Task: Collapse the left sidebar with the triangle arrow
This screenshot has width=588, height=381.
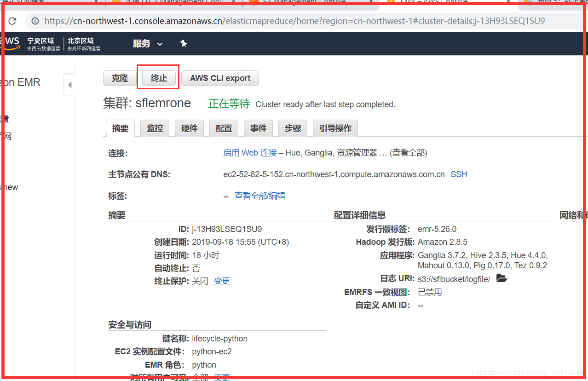Action: coord(69,85)
